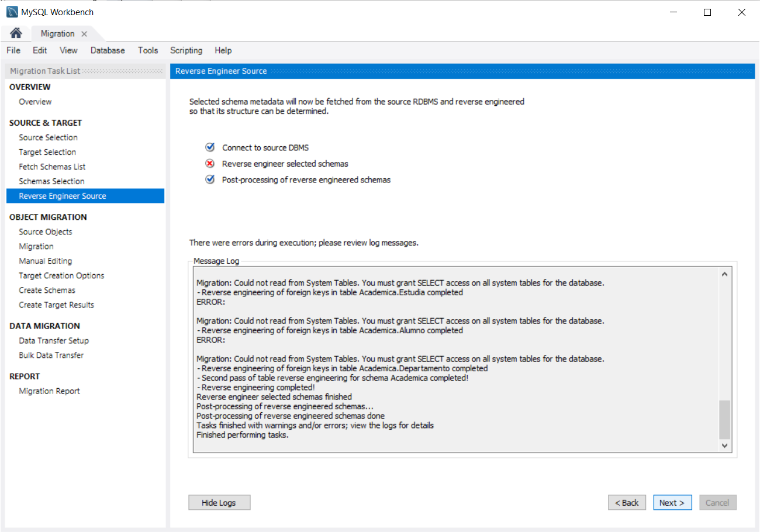This screenshot has height=532, width=760.
Task: Click check icon for Connect to source DBMS
Action: point(210,147)
